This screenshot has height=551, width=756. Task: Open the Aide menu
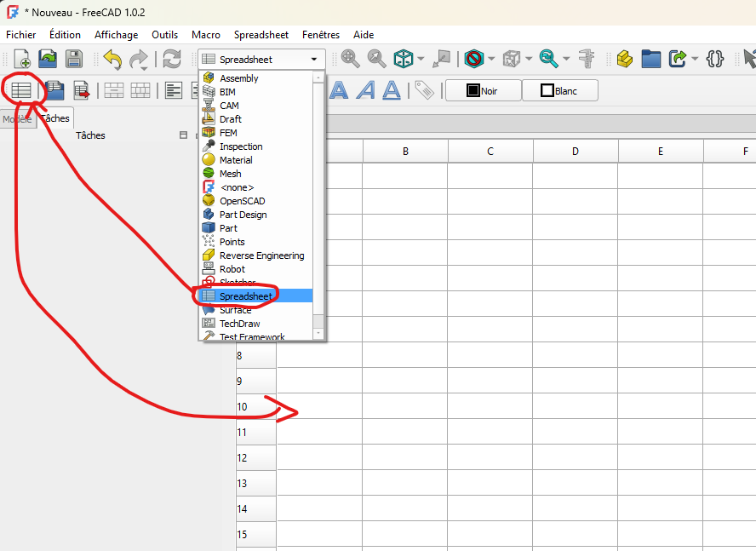pos(364,35)
